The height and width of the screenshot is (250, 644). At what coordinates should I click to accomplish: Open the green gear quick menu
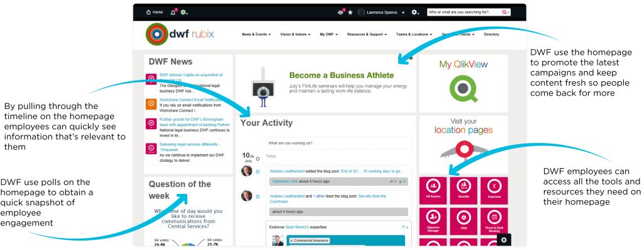[184, 13]
